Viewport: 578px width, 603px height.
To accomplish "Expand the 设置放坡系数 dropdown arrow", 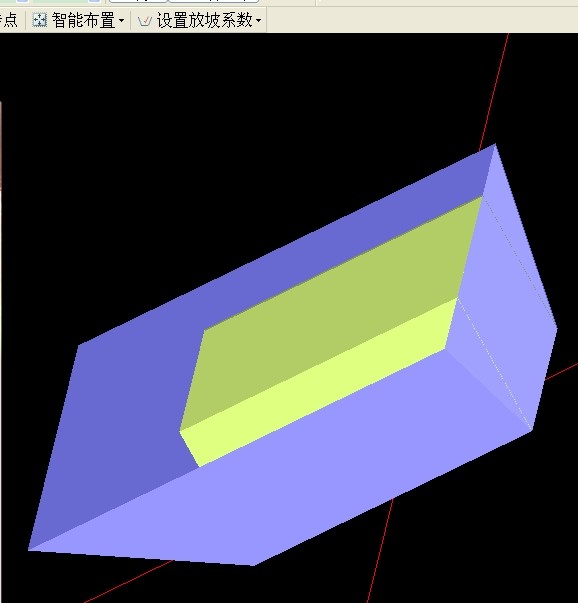I will point(258,20).
